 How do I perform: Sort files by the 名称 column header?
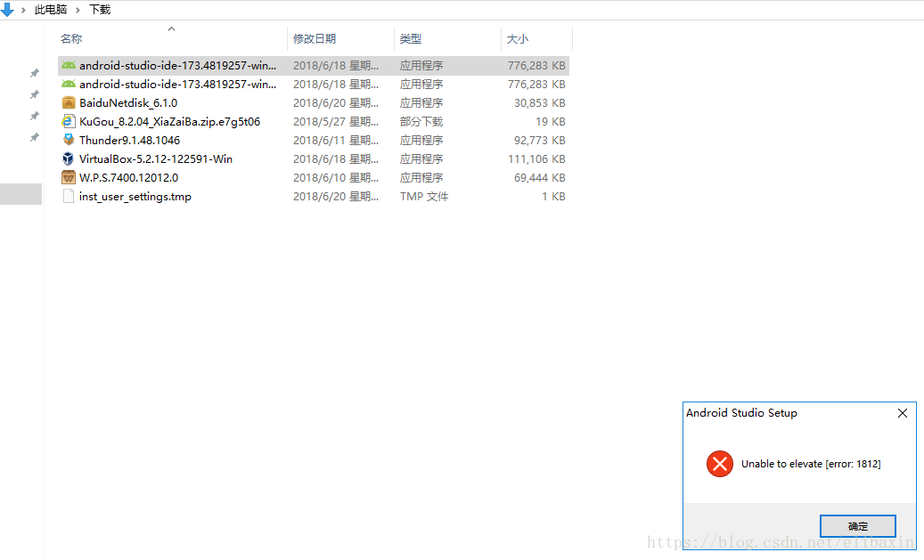click(x=71, y=39)
